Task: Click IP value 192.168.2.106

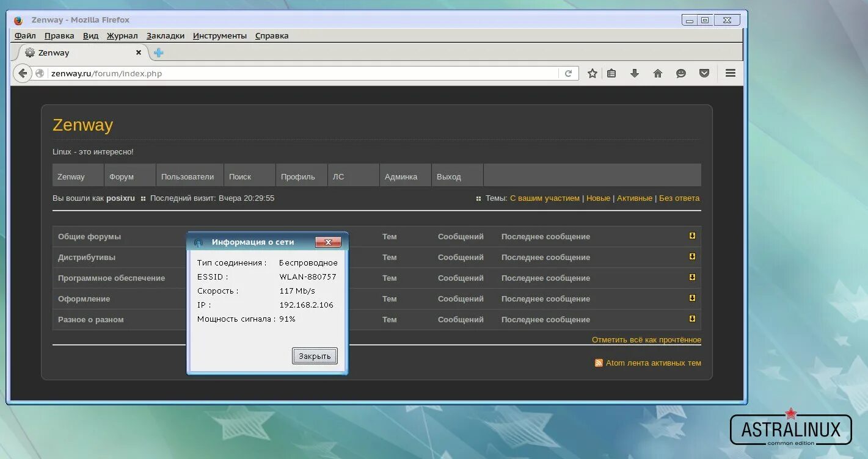Action: tap(306, 305)
